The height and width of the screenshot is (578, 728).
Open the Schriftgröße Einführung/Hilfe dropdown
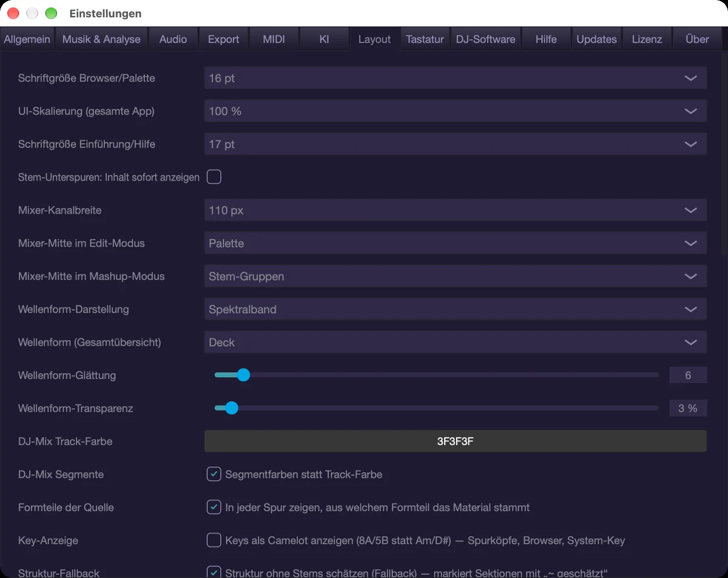[x=455, y=144]
